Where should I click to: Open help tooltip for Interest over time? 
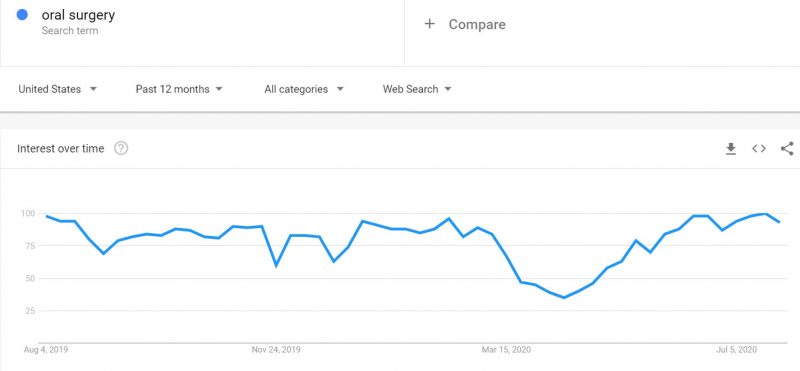point(121,149)
